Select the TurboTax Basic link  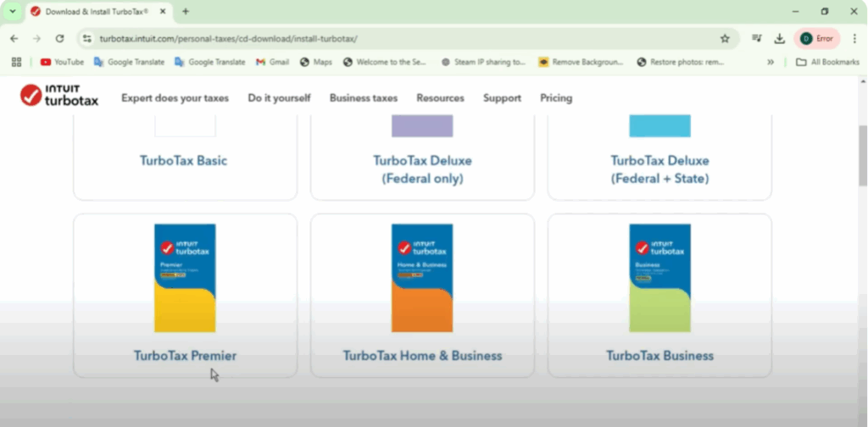point(183,160)
